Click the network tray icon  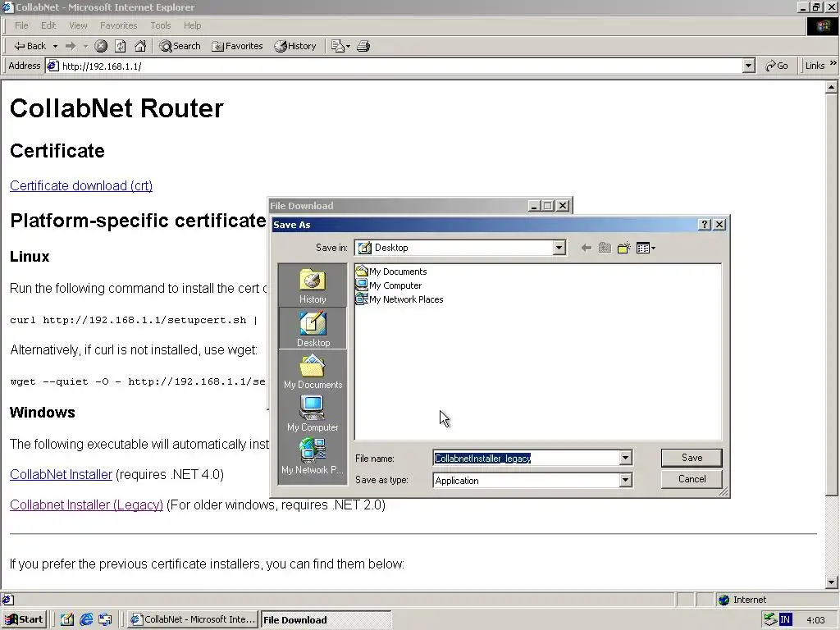(x=770, y=620)
